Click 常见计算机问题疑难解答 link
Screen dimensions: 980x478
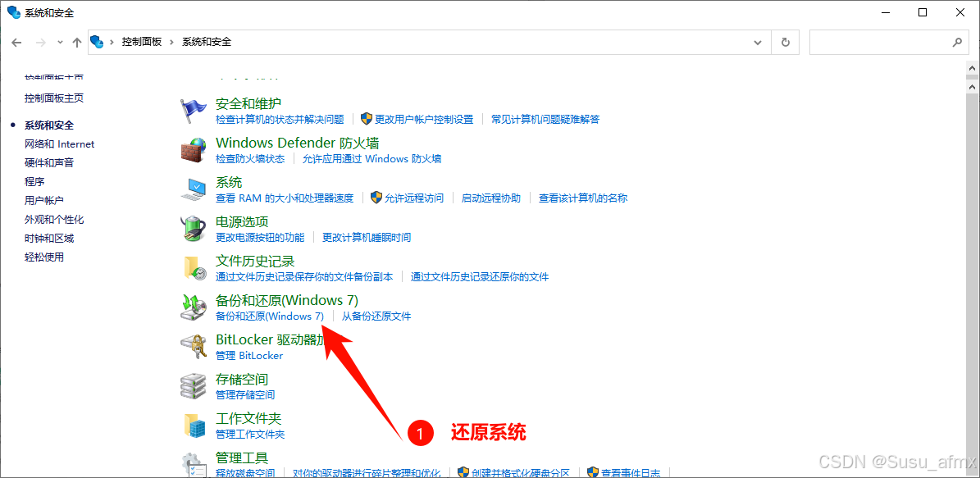coord(545,119)
